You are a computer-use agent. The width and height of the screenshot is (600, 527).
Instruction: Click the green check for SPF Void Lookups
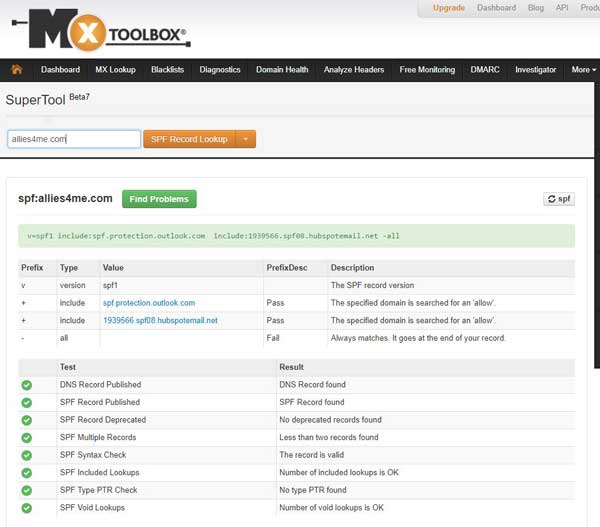(26, 508)
